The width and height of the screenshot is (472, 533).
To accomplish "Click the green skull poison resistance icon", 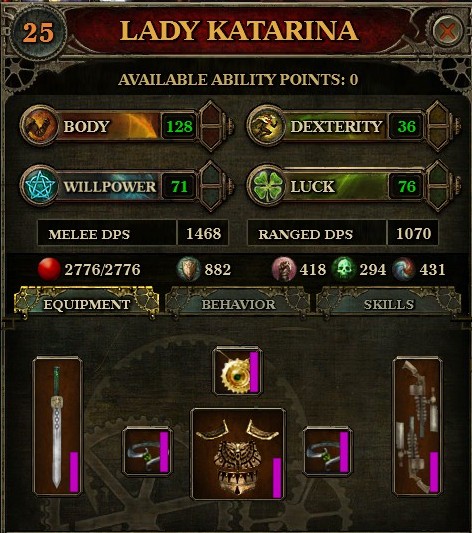I will point(343,269).
